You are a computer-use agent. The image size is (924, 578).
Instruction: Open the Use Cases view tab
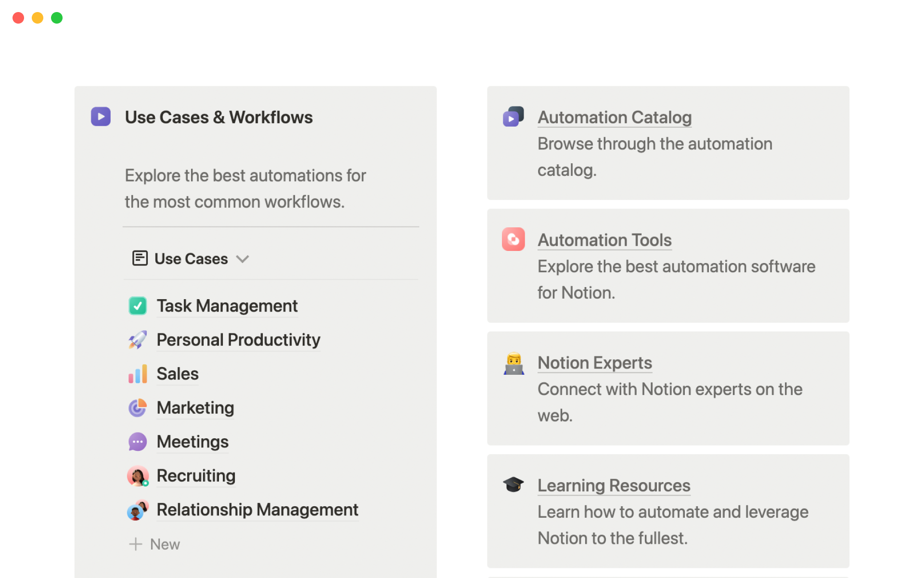(x=191, y=259)
